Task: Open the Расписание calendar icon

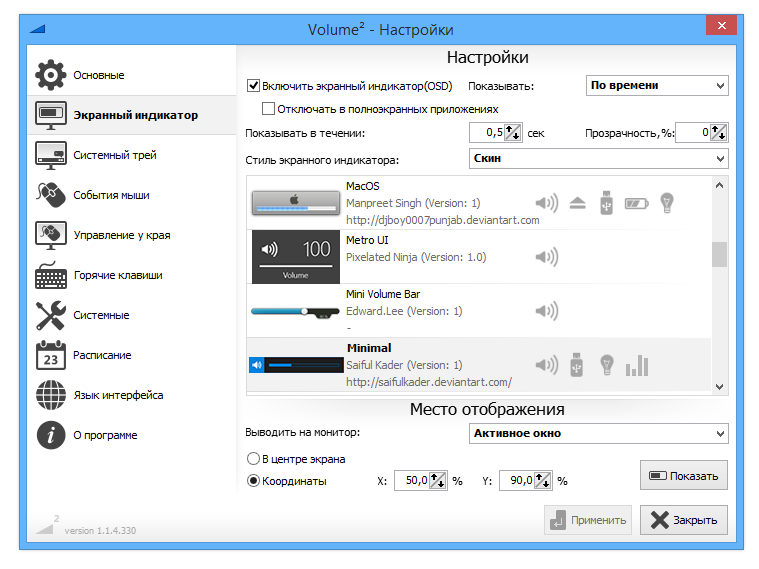Action: pos(51,355)
